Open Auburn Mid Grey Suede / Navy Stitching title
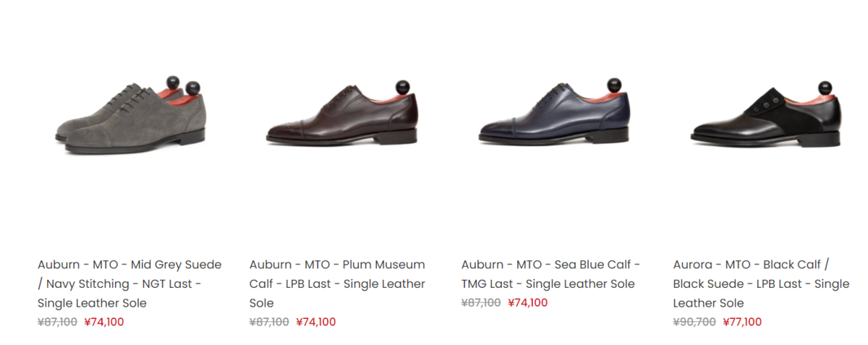868x345 pixels. point(129,284)
